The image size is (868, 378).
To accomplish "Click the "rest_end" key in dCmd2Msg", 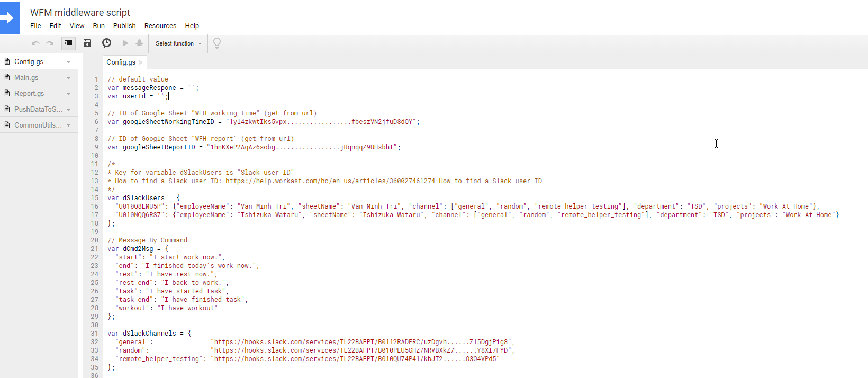I will point(134,283).
